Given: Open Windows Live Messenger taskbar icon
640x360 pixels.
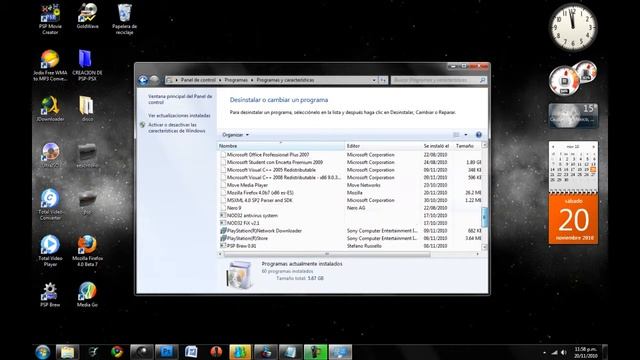Looking at the screenshot, I should [x=240, y=352].
